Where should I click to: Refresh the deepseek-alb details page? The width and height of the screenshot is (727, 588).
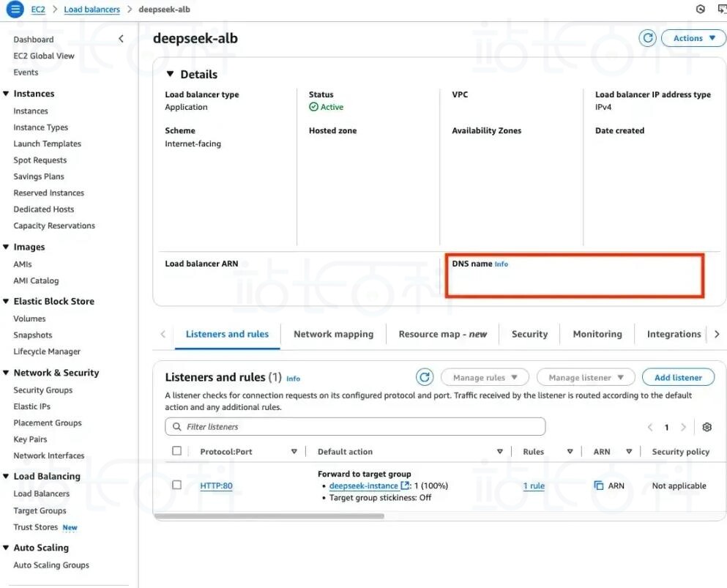tap(647, 38)
